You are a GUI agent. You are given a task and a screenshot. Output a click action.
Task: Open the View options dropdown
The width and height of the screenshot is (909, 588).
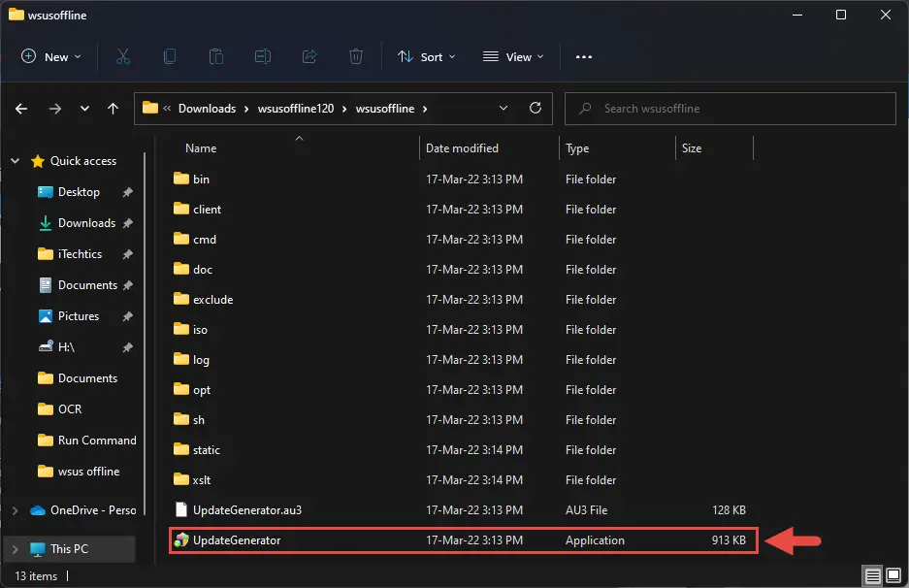(x=513, y=57)
